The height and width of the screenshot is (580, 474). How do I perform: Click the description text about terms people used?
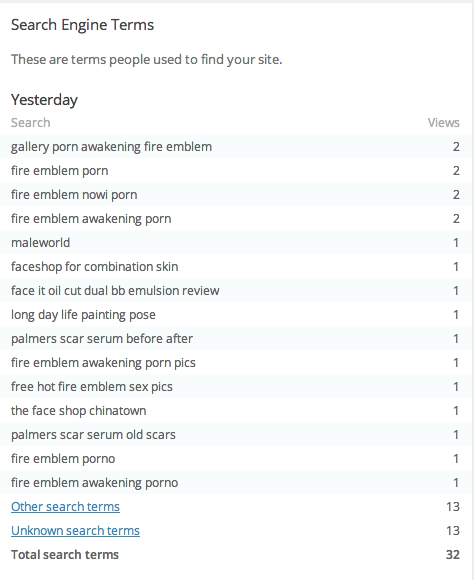(147, 60)
